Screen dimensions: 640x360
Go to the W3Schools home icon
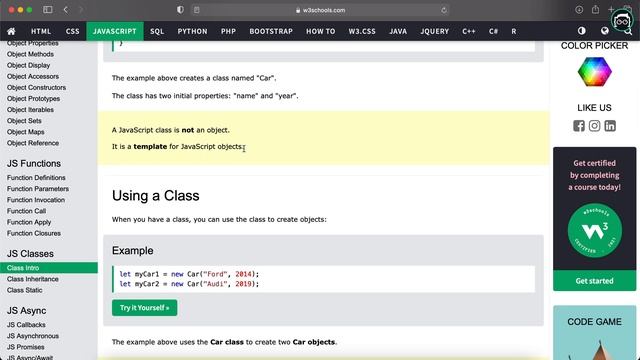pos(11,31)
